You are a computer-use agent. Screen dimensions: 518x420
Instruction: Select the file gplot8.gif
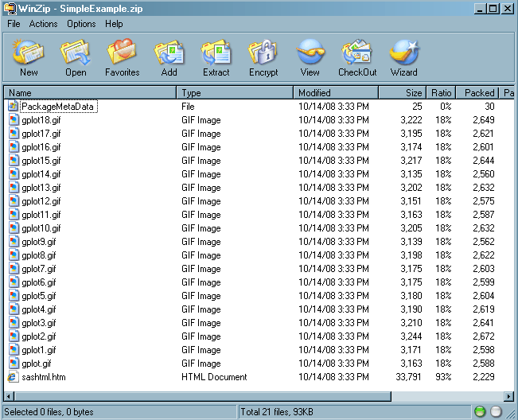(39, 255)
